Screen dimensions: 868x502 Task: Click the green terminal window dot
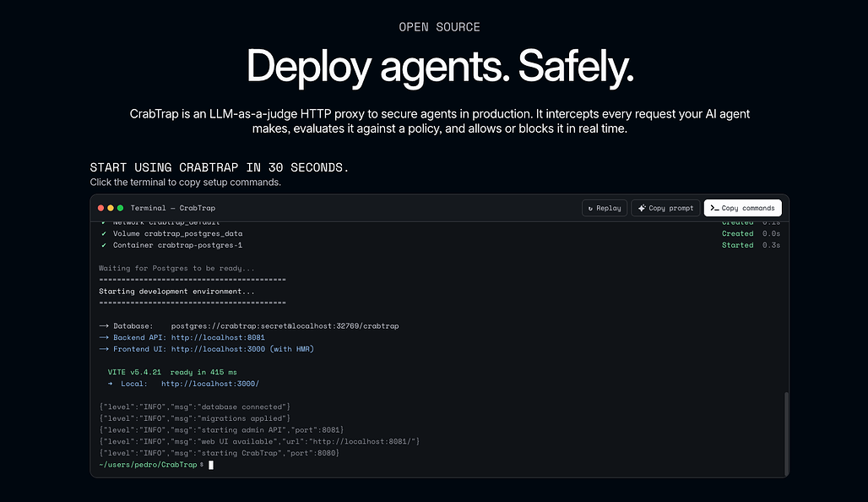(x=120, y=208)
